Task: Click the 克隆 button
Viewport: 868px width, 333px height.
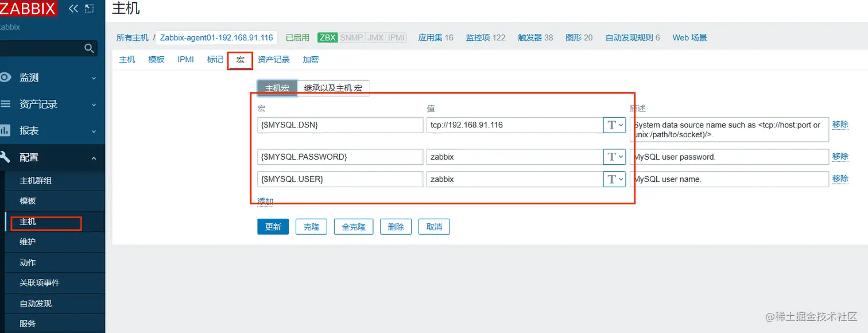Action: 311,227
